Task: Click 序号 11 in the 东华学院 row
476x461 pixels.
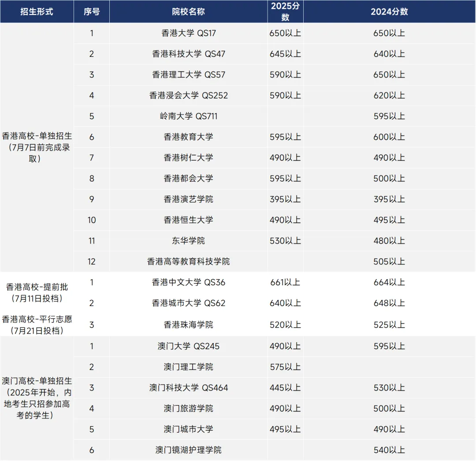Action: click(92, 241)
